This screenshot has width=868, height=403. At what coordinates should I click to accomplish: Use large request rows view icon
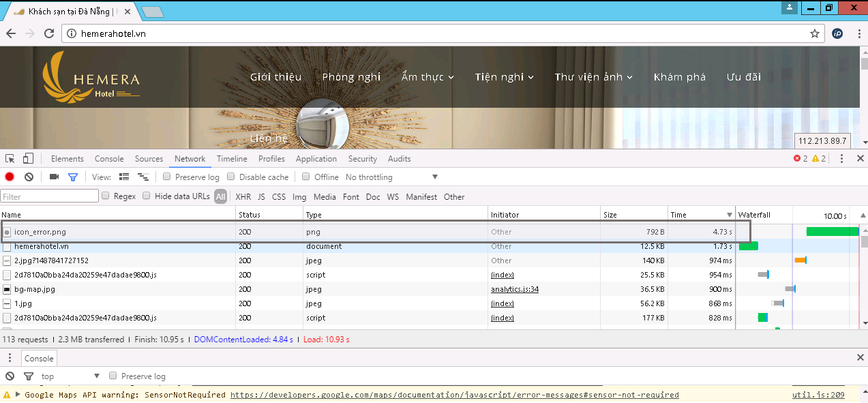(124, 177)
